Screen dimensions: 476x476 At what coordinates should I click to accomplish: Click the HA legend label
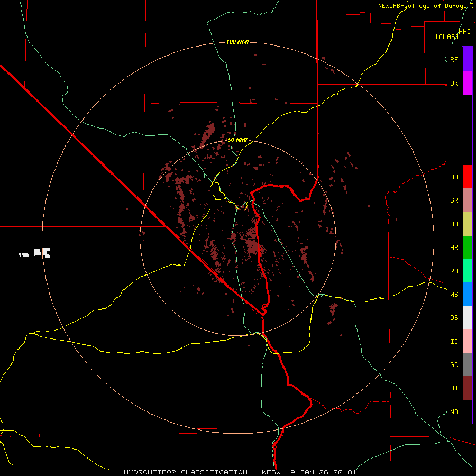click(454, 177)
